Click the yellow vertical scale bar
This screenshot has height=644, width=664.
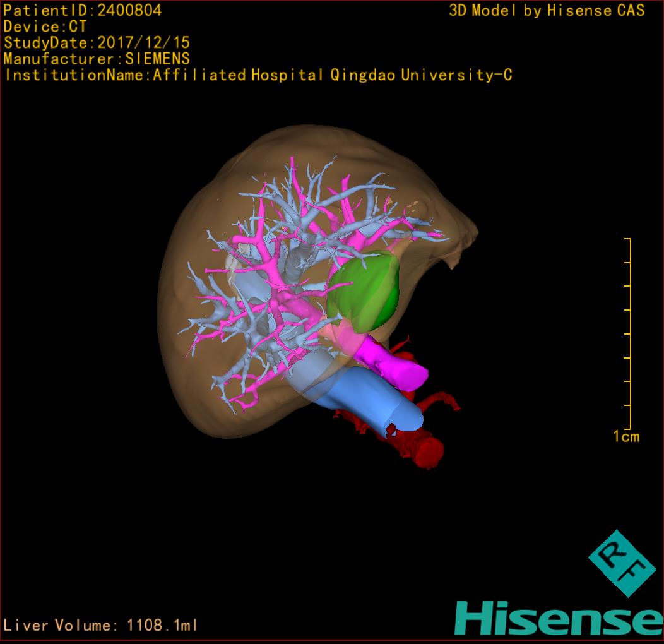pyautogui.click(x=629, y=333)
